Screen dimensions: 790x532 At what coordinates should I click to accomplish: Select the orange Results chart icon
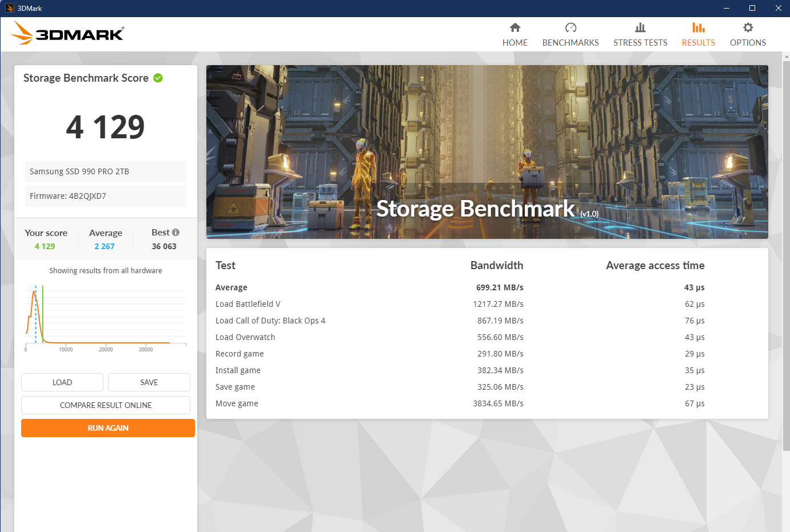coord(698,27)
